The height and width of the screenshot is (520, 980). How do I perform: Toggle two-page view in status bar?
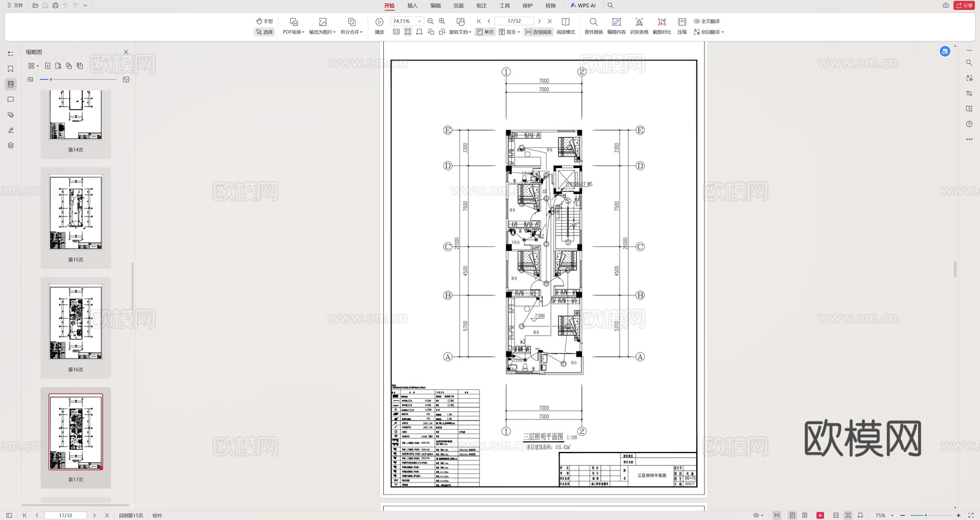pyautogui.click(x=805, y=515)
